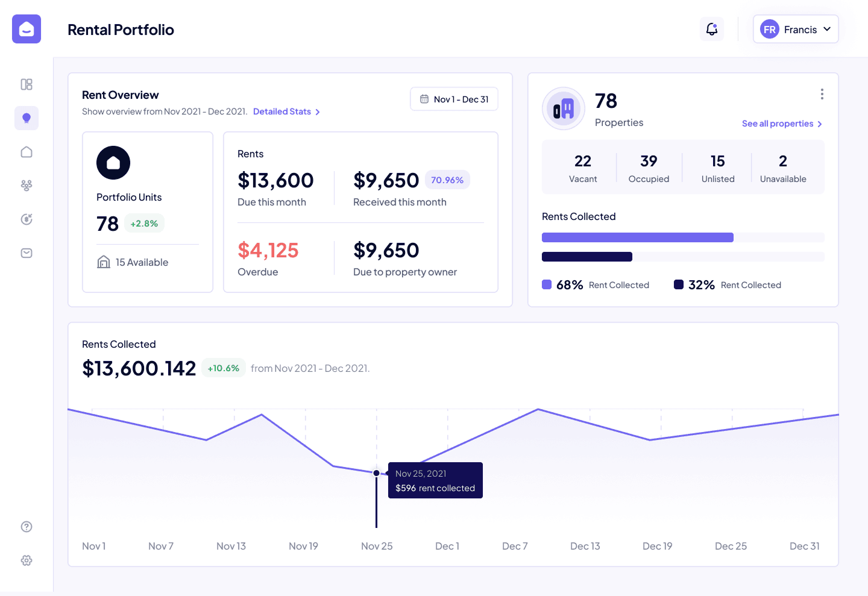This screenshot has width=868, height=596.
Task: Open the house icon in sidebar
Action: click(27, 152)
